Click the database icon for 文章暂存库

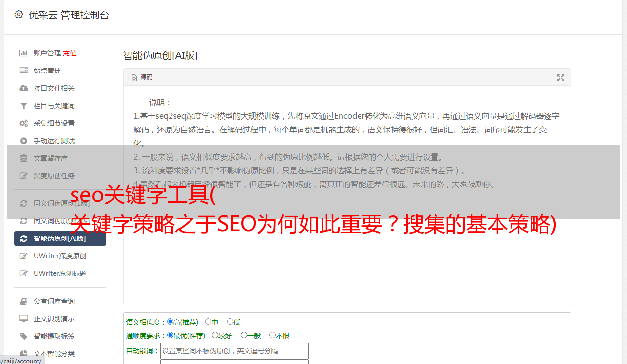pyautogui.click(x=23, y=158)
